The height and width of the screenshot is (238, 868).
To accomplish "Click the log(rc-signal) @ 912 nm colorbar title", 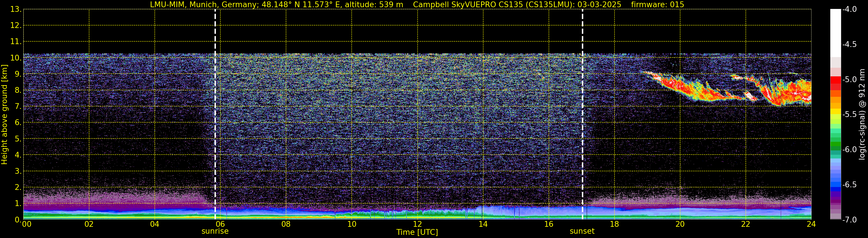I will point(863,114).
